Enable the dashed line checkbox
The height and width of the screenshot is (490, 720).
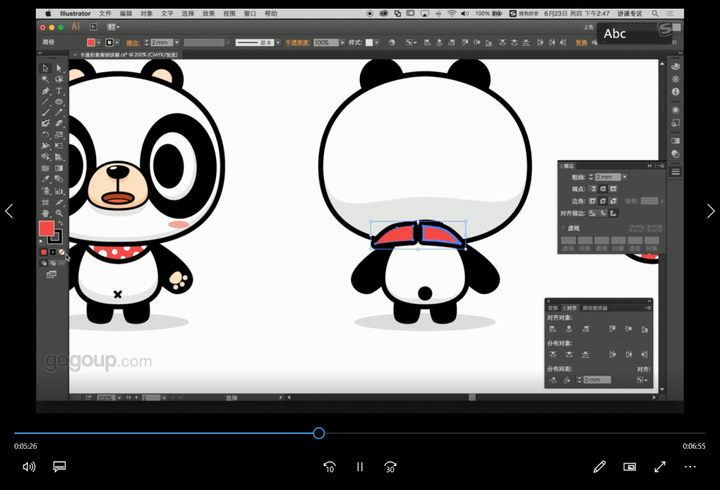click(x=564, y=228)
